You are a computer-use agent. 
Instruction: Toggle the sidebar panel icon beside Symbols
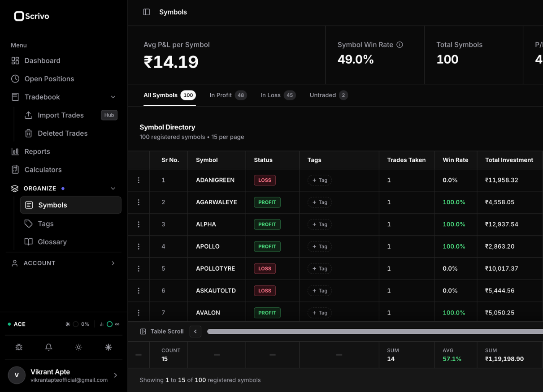(147, 12)
